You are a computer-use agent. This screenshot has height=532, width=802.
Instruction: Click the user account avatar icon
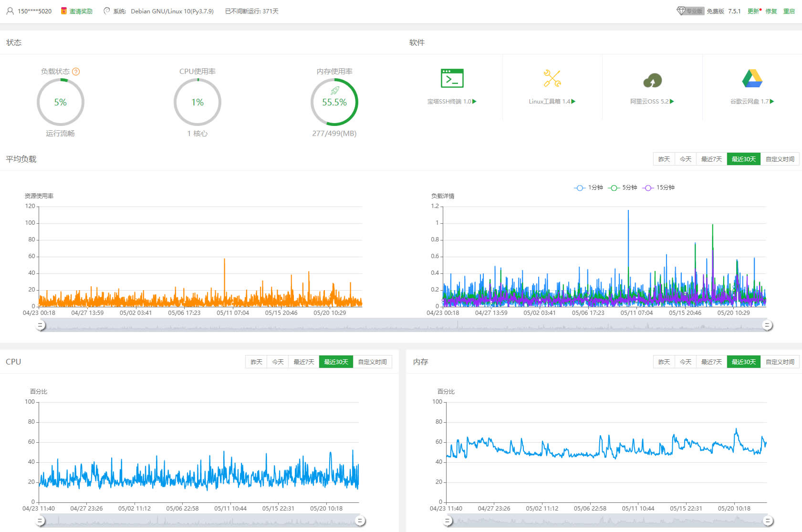pos(10,11)
